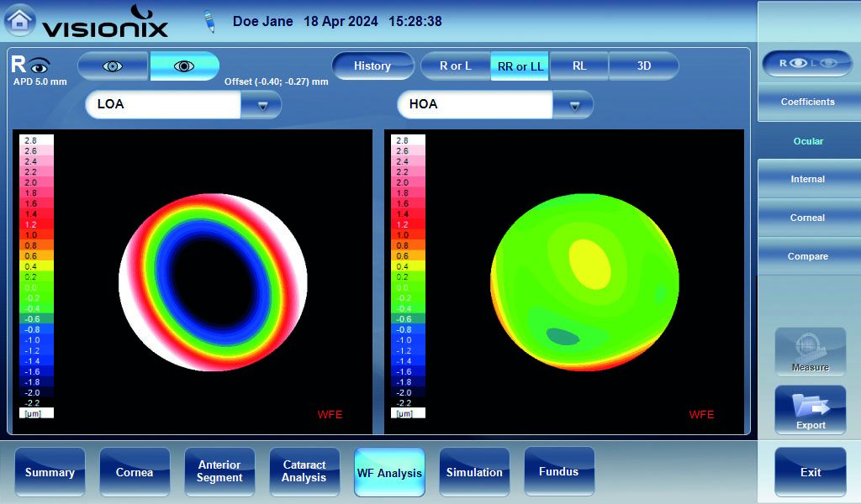This screenshot has height=504, width=861.
Task: Expand the LOA combo box field
Action: [164, 105]
